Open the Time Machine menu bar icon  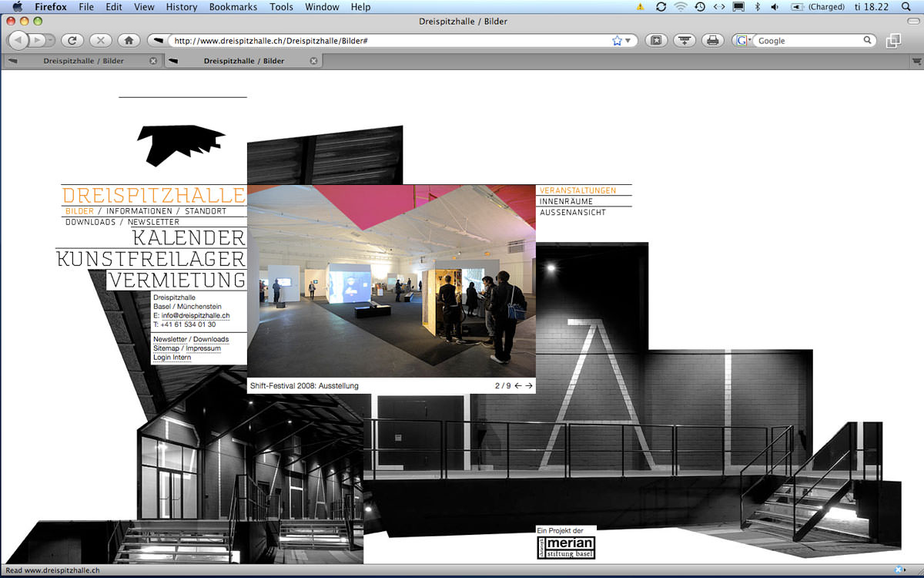pyautogui.click(x=699, y=7)
